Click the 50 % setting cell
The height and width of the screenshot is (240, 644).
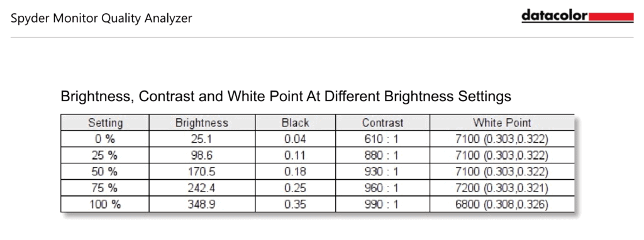click(x=105, y=172)
